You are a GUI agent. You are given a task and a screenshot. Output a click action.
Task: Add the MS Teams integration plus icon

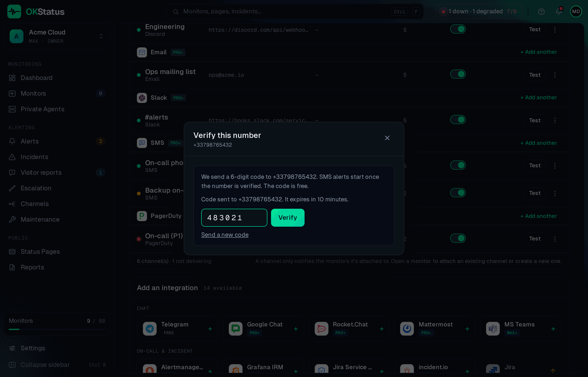coord(553,329)
